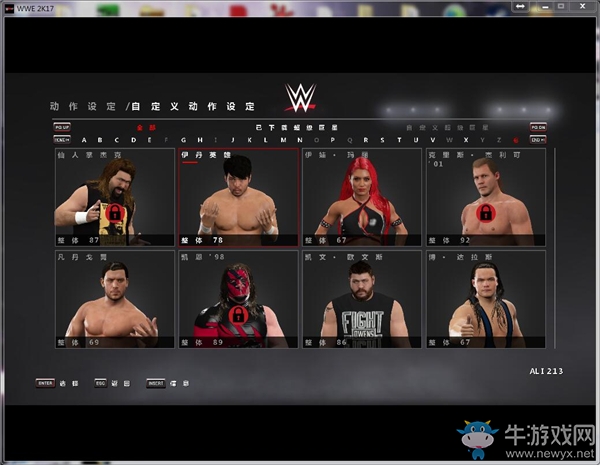Click the ALL 213 counter text
The width and height of the screenshot is (600, 465).
(x=546, y=371)
